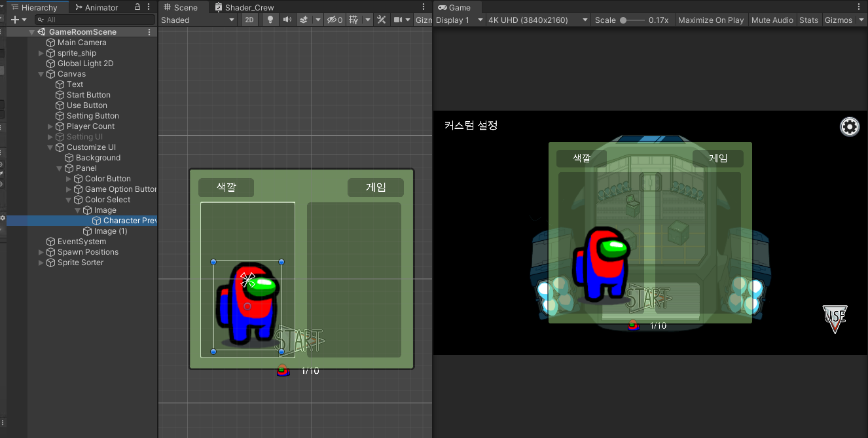Select Background object cube icon
868x438 pixels.
[x=69, y=158]
